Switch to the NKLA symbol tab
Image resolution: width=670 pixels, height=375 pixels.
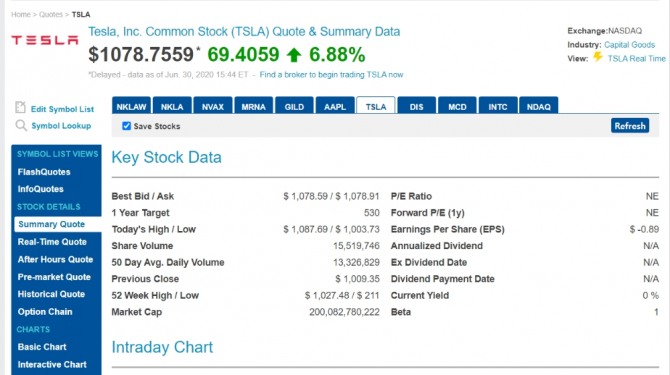coord(172,105)
